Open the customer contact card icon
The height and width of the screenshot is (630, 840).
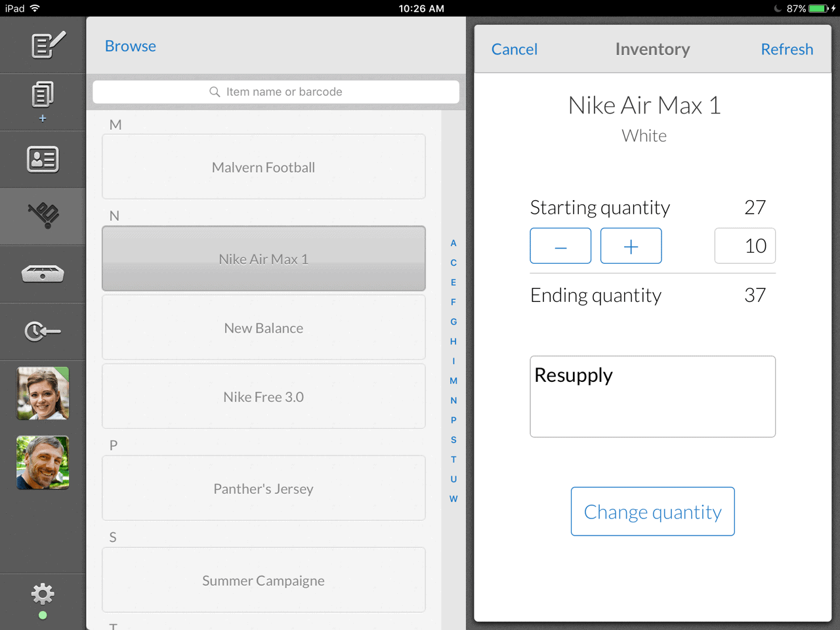coord(43,159)
